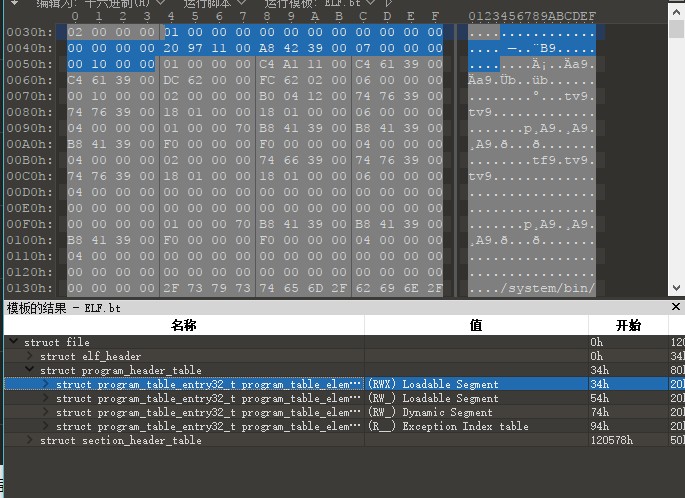The height and width of the screenshot is (498, 685).
Task: Click byte 10 in row 0050h
Action: tap(99, 64)
